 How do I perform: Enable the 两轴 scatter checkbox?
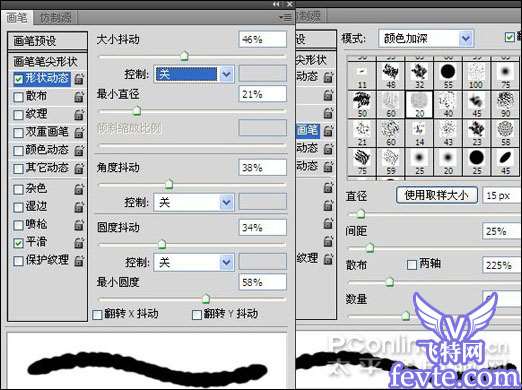click(412, 265)
